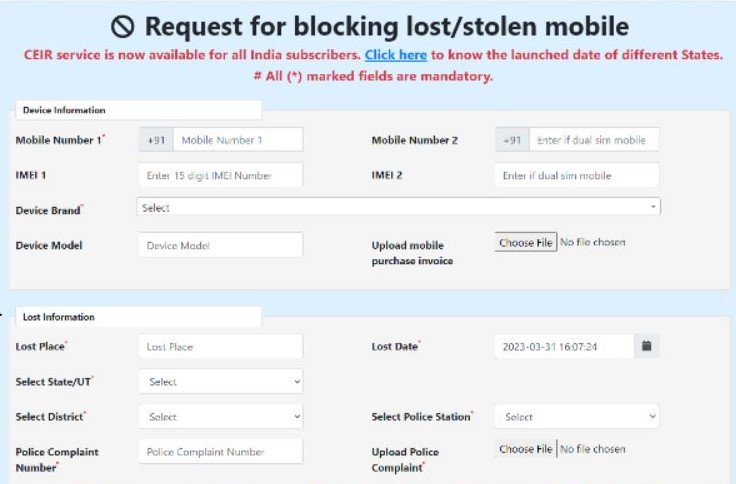Focus the Device Model text field
736x484 pixels.
221,245
